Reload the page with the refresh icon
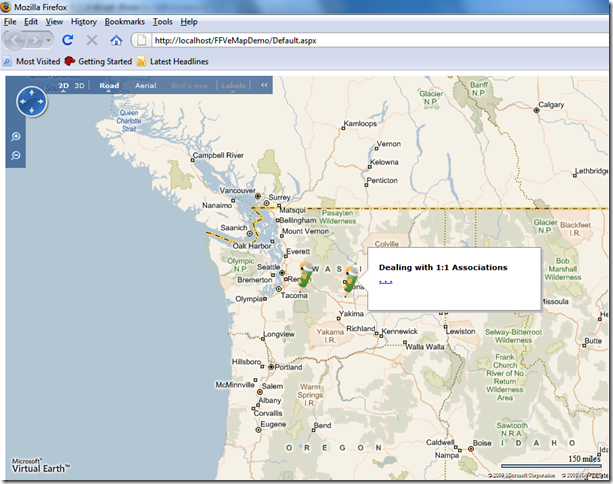 (68, 40)
